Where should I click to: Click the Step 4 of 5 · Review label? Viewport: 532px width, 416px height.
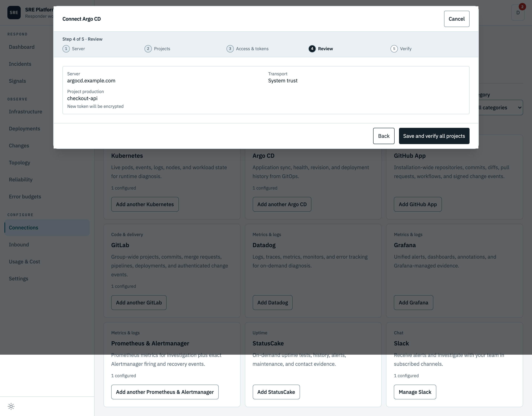tap(82, 39)
